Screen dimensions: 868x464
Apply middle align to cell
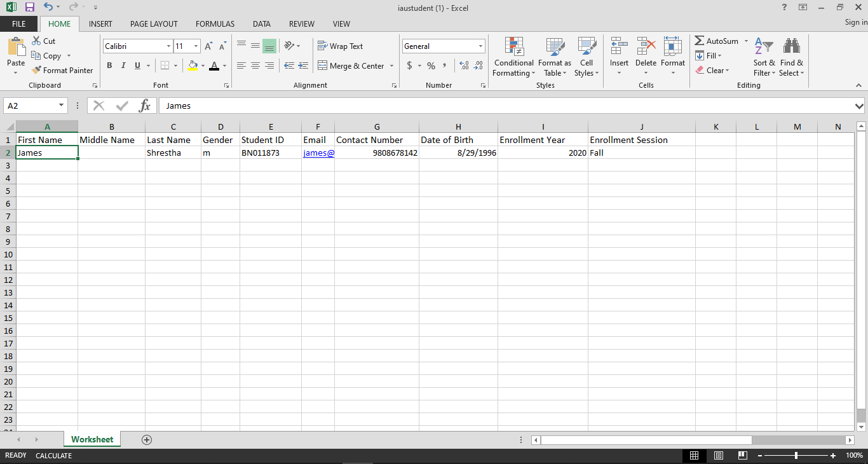(255, 46)
